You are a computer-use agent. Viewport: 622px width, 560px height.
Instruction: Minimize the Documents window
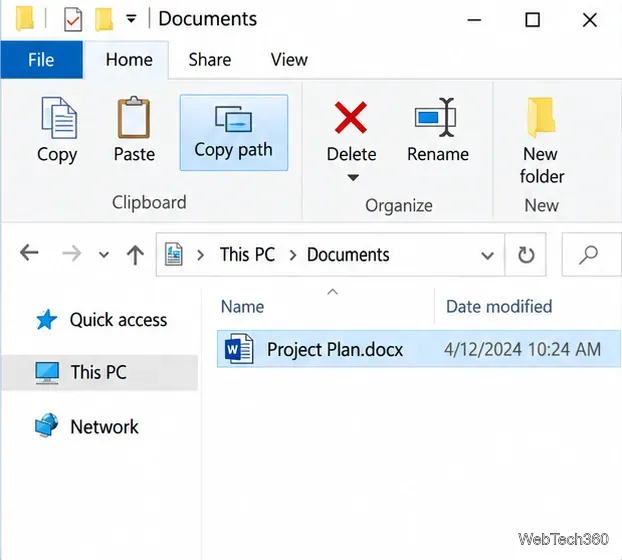(x=474, y=20)
